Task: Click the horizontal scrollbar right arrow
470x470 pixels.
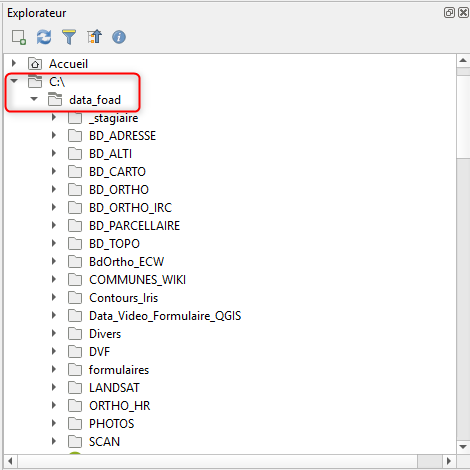Action: pos(449,461)
